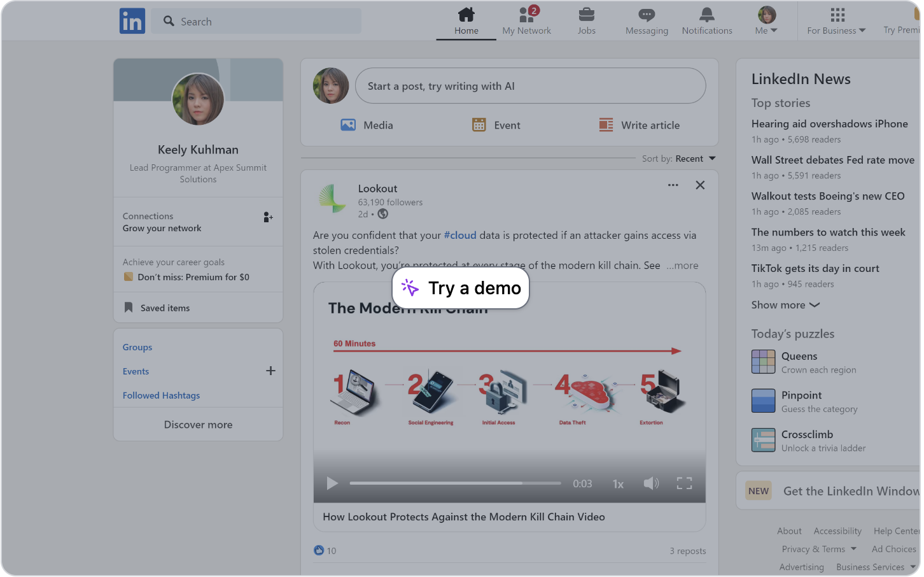Open the Lookout company logo

(332, 199)
